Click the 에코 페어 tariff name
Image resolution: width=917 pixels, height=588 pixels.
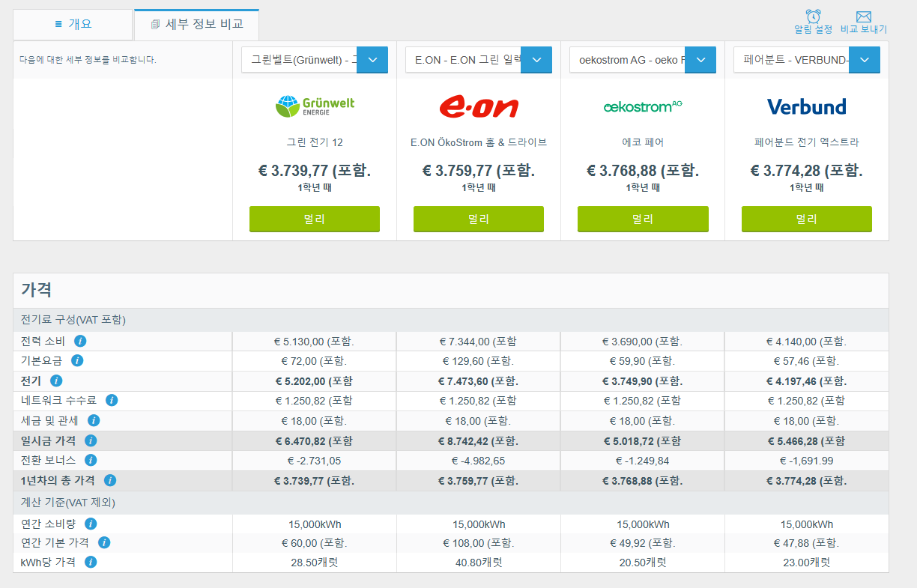[x=643, y=142]
